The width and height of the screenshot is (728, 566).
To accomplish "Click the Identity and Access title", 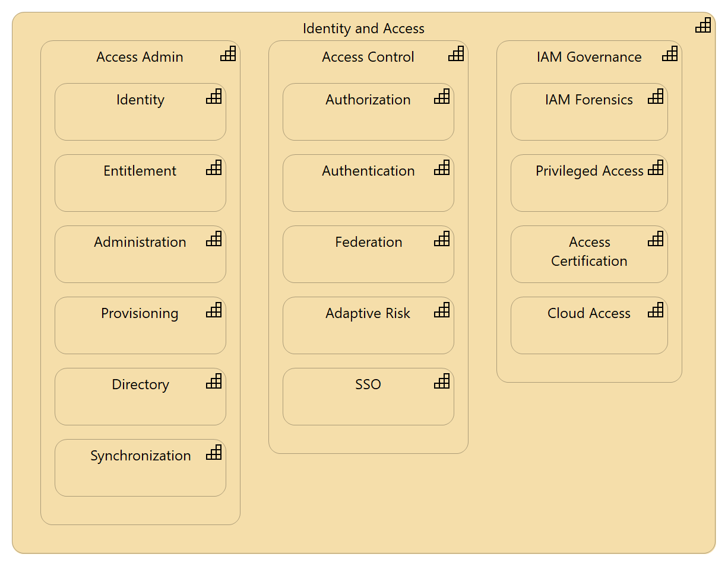I will point(363,28).
